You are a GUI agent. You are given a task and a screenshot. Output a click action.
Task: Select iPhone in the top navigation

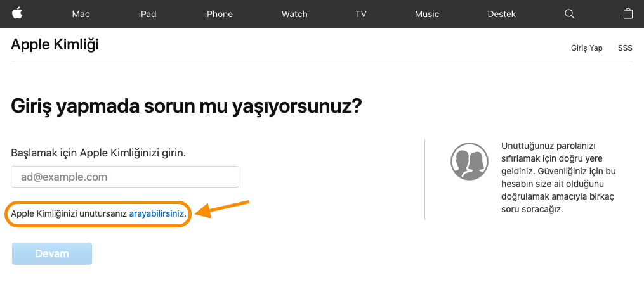(218, 14)
